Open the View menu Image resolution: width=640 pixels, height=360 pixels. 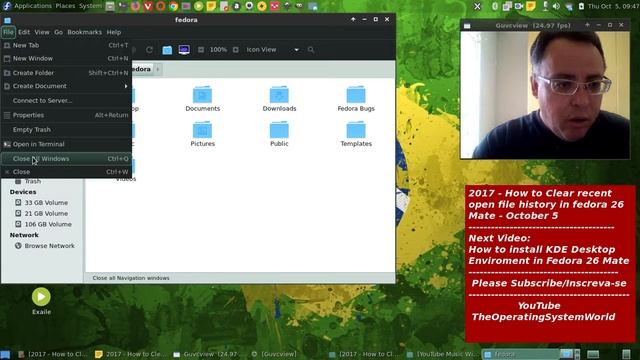pyautogui.click(x=42, y=32)
